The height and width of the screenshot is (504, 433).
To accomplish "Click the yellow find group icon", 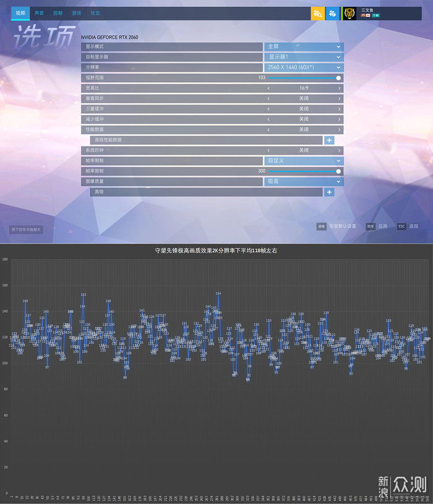I will (x=317, y=14).
